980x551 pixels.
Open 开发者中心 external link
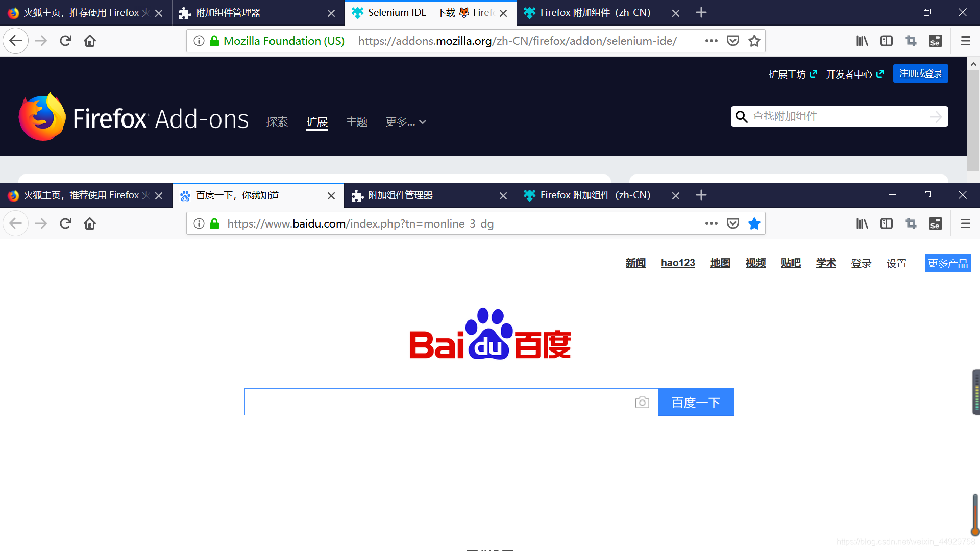click(855, 74)
